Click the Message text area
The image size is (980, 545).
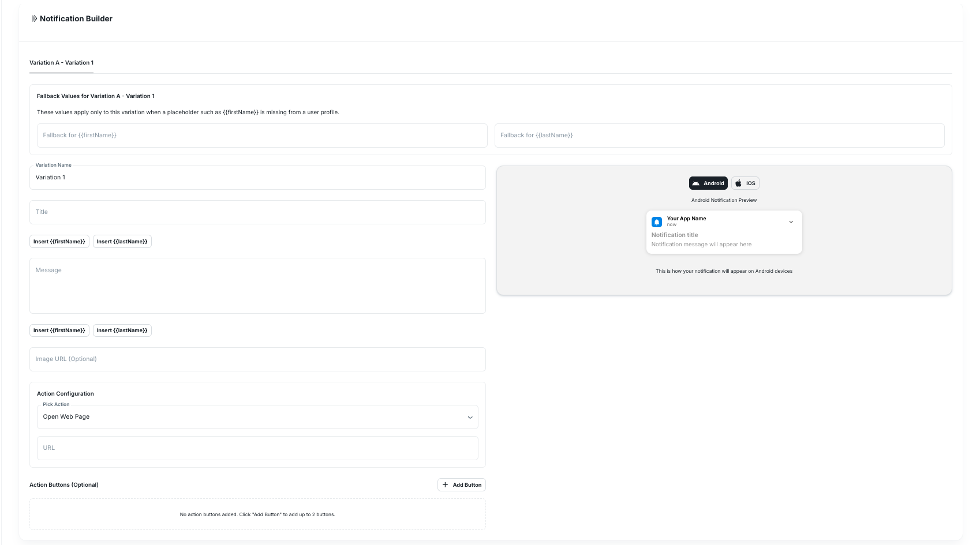257,285
